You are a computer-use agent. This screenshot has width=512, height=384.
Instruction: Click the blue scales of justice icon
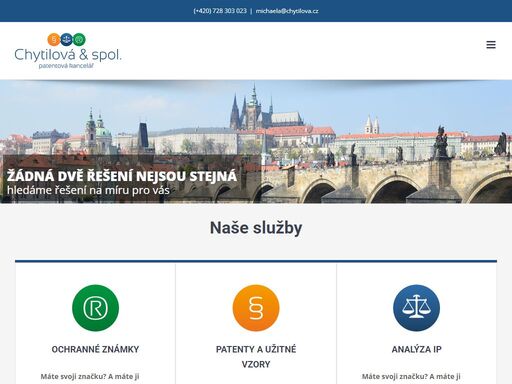tap(416, 308)
